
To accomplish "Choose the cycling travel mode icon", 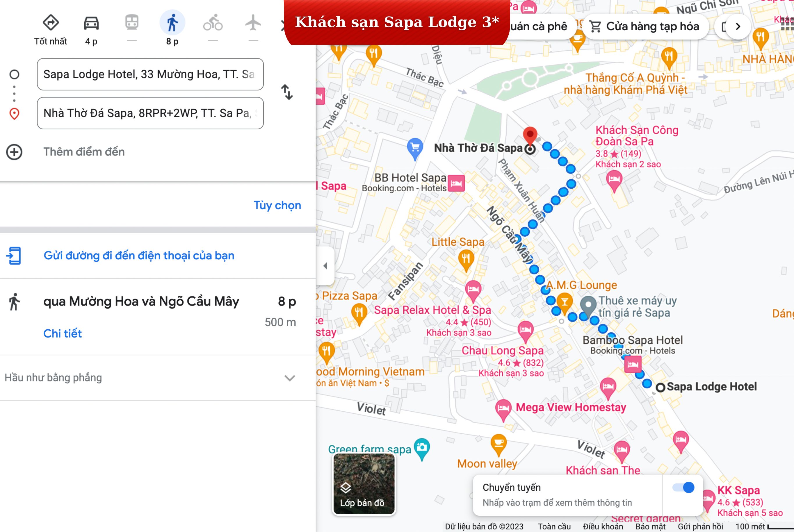I will 213,23.
